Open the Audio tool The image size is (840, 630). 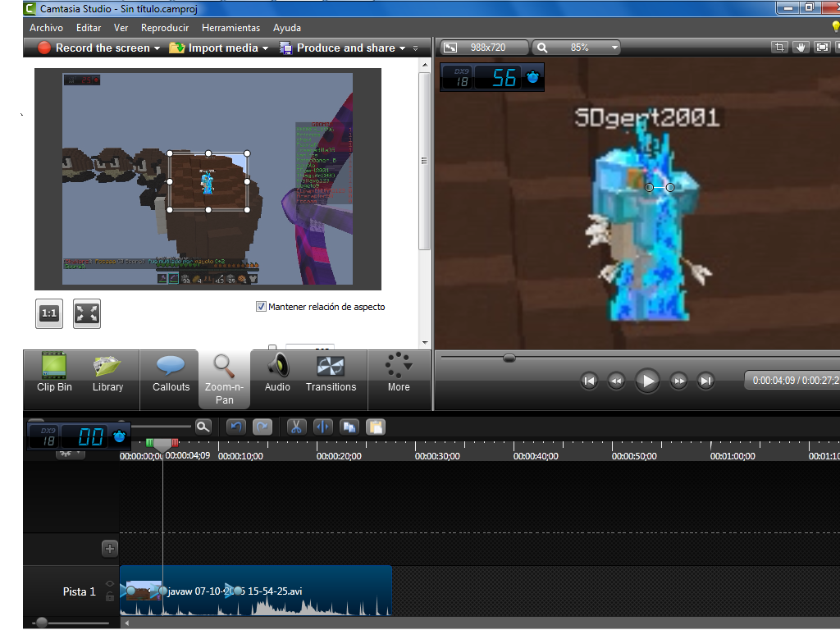coord(277,373)
